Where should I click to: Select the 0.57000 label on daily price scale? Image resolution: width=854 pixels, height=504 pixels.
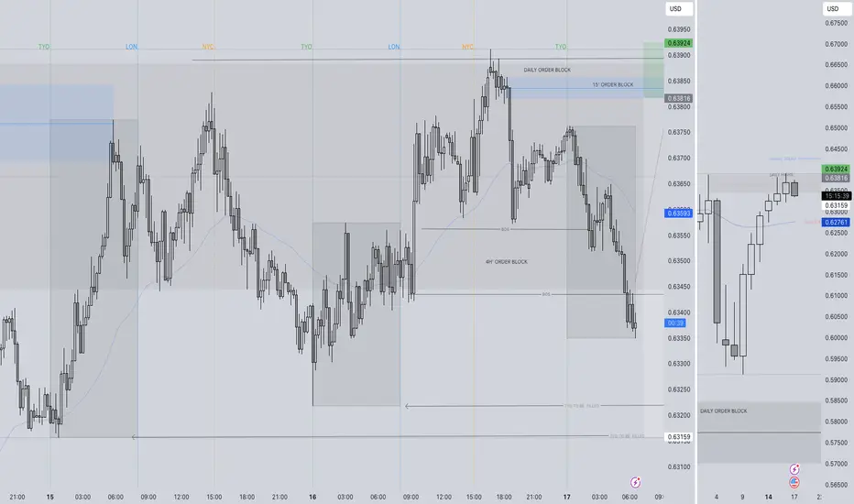click(836, 464)
